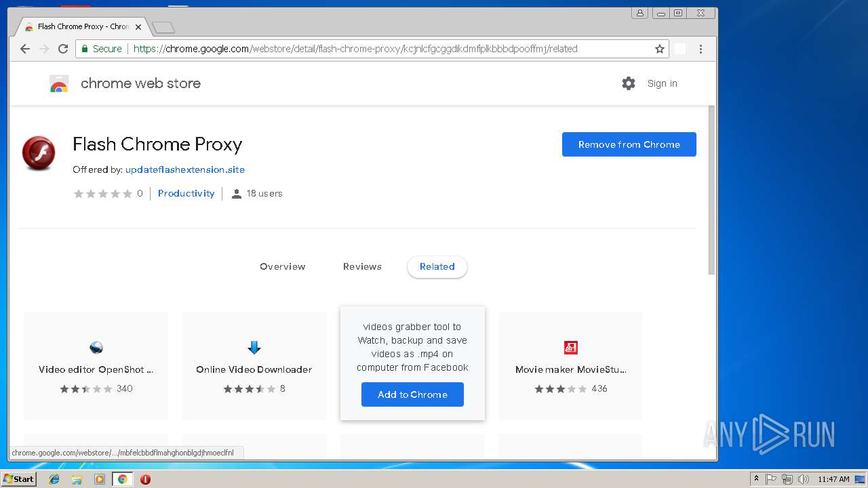
Task: Click the Action Center flag tray icon
Action: click(x=771, y=479)
